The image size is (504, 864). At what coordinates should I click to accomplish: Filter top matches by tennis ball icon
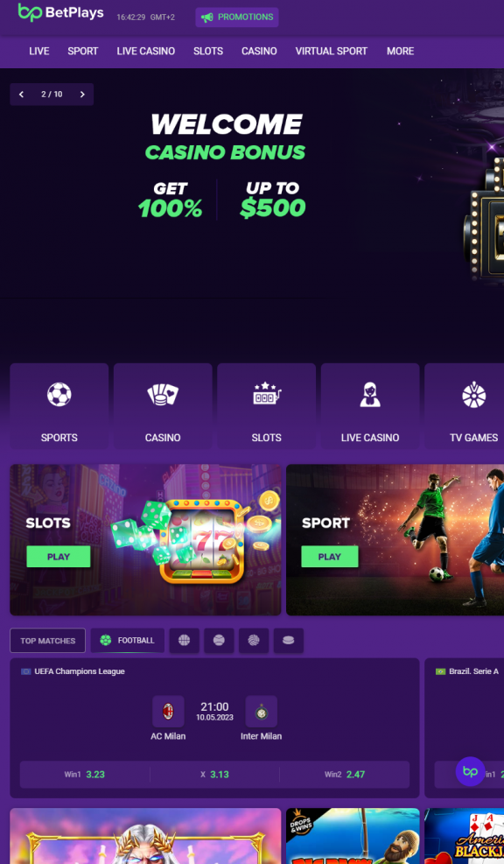pos(219,640)
